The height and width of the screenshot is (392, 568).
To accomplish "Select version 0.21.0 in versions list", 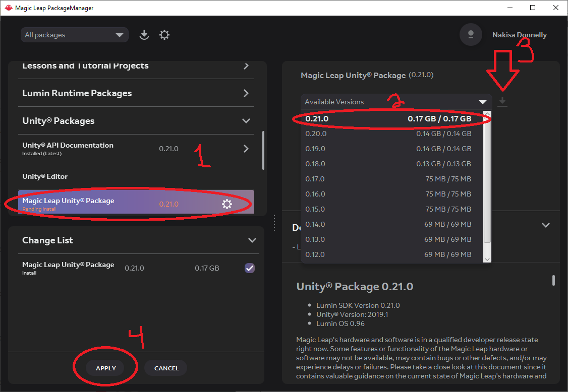I will point(391,119).
